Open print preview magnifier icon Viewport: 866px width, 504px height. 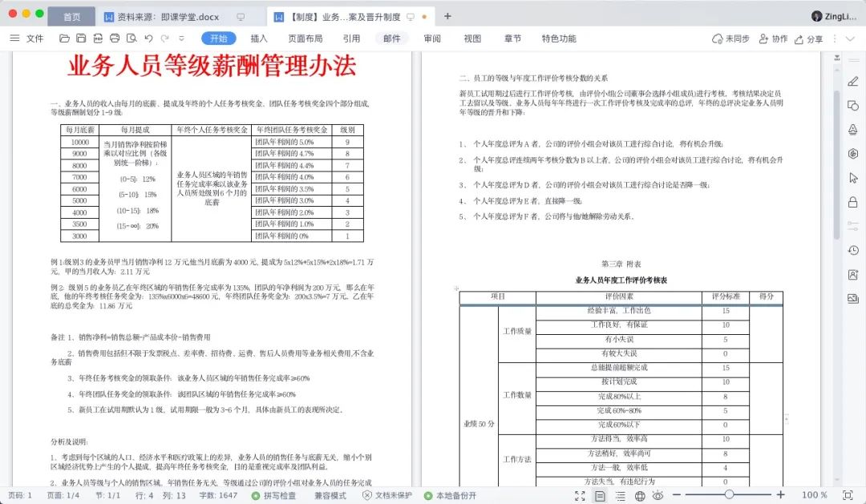click(132, 38)
